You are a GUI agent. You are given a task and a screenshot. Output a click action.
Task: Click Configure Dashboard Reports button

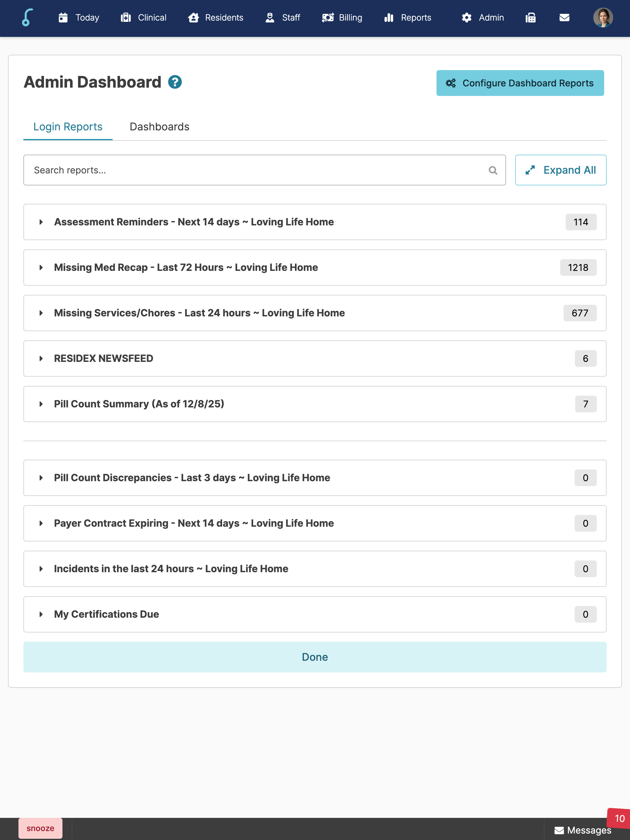pyautogui.click(x=520, y=83)
